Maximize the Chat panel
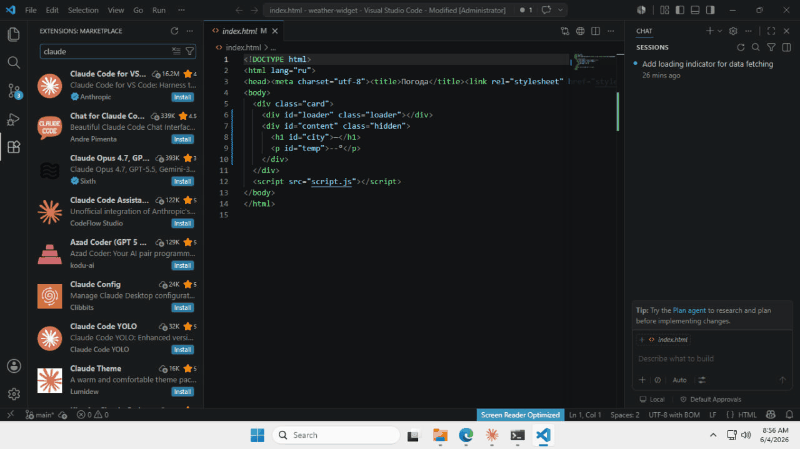The height and width of the screenshot is (449, 800). (771, 31)
